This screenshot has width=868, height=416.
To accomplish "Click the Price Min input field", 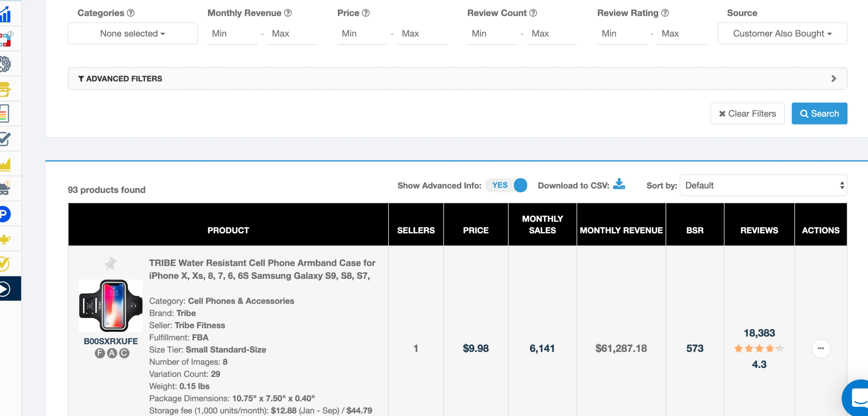I will pos(361,34).
